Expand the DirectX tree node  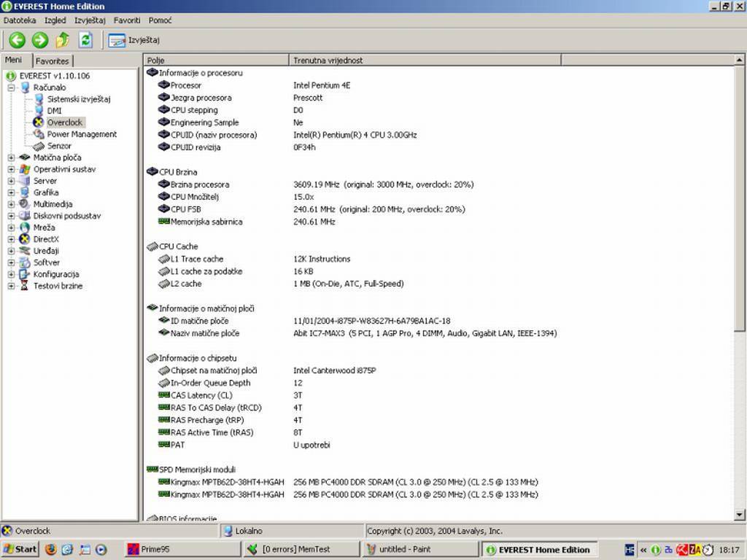[12, 239]
